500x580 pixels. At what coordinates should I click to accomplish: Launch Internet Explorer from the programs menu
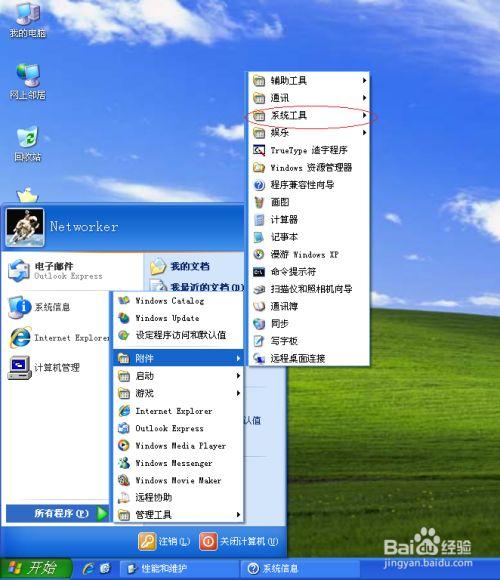coord(178,411)
